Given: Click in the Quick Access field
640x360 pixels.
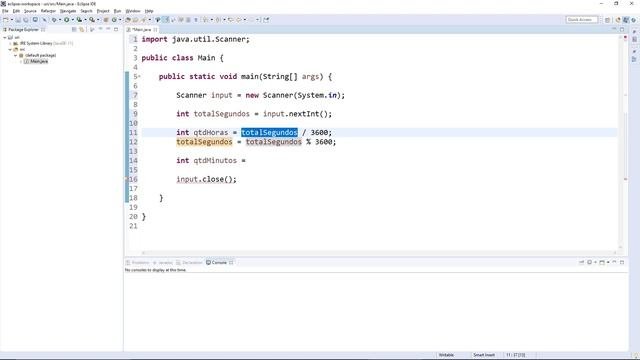Looking at the screenshot, I should pyautogui.click(x=582, y=20).
